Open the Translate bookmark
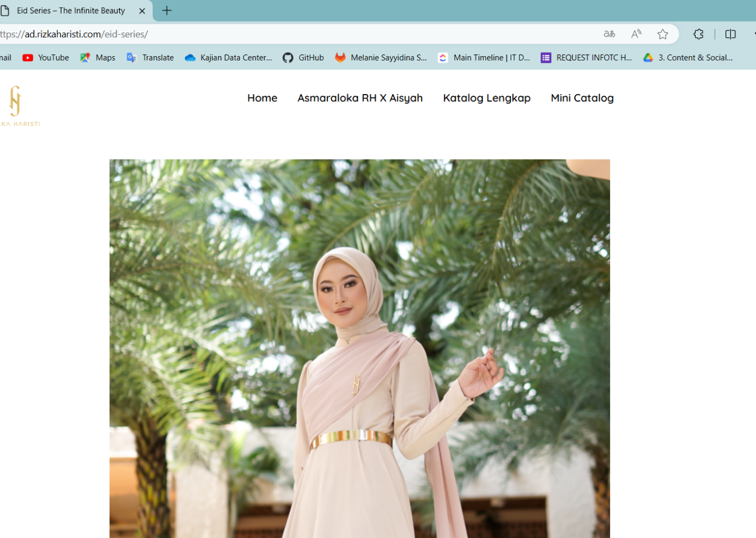The height and width of the screenshot is (538, 756). (x=150, y=58)
